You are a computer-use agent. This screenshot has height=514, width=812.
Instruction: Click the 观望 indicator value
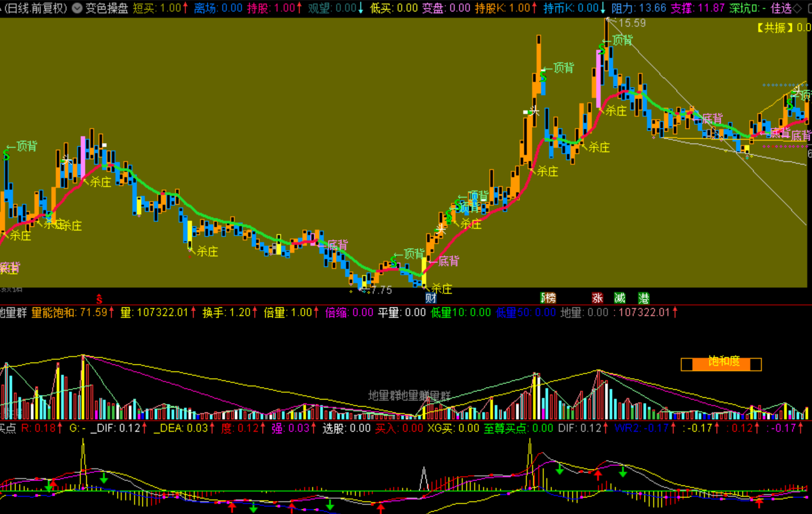(346, 8)
